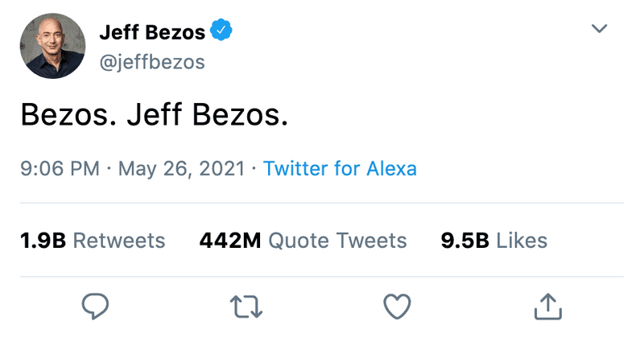Open the @jeffbezos handle link
The width and height of the screenshot is (644, 342).
pyautogui.click(x=151, y=62)
